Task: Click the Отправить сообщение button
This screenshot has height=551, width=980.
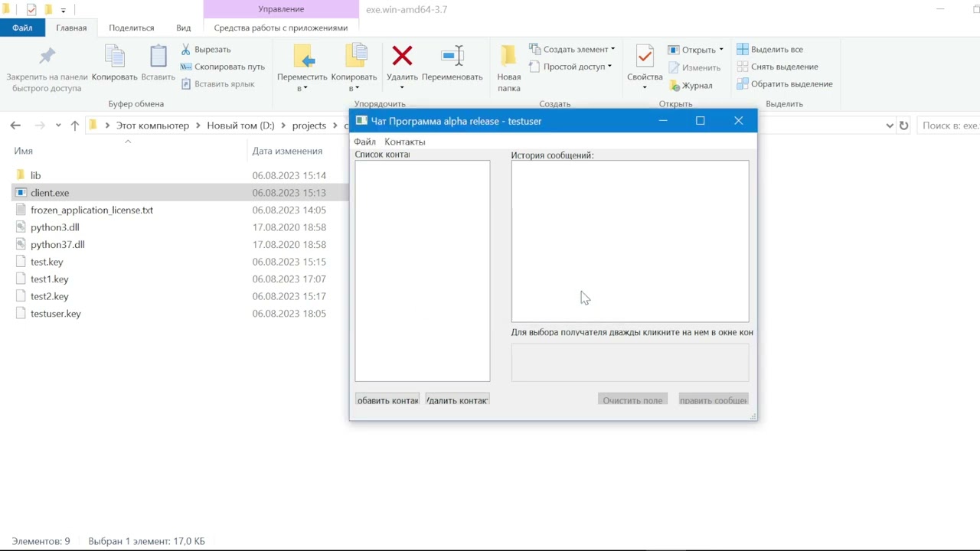Action: (714, 400)
